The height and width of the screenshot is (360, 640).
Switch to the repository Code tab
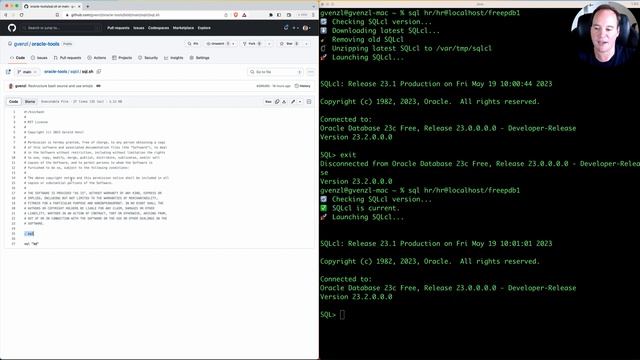click(x=17, y=58)
